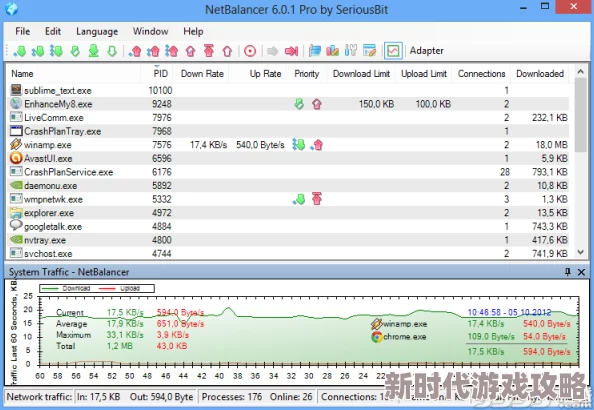
Task: Sort list by Down Rate column
Action: click(202, 74)
